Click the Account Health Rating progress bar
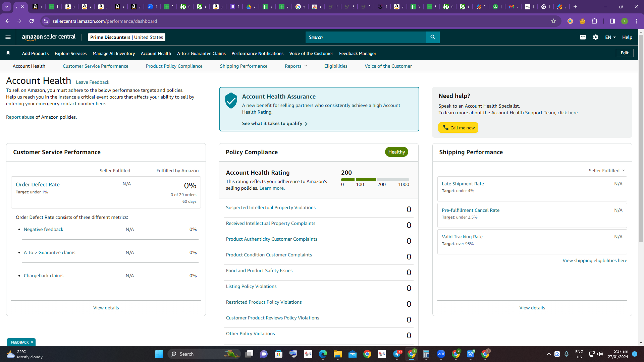Image resolution: width=644 pixels, height=362 pixels. (375, 180)
